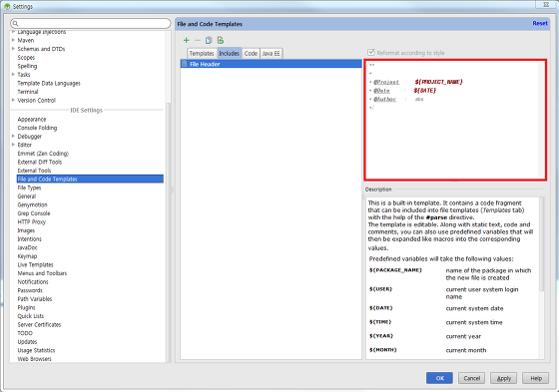Expand the Editor settings node
The width and height of the screenshot is (559, 392).
13,145
